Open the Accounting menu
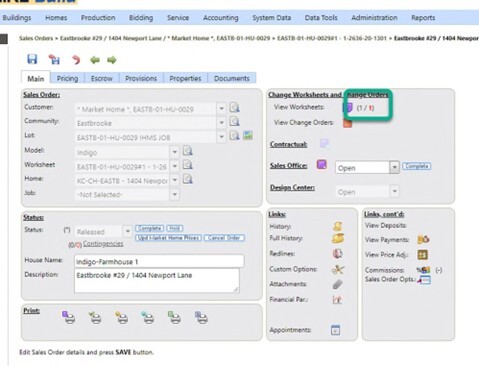 point(221,18)
